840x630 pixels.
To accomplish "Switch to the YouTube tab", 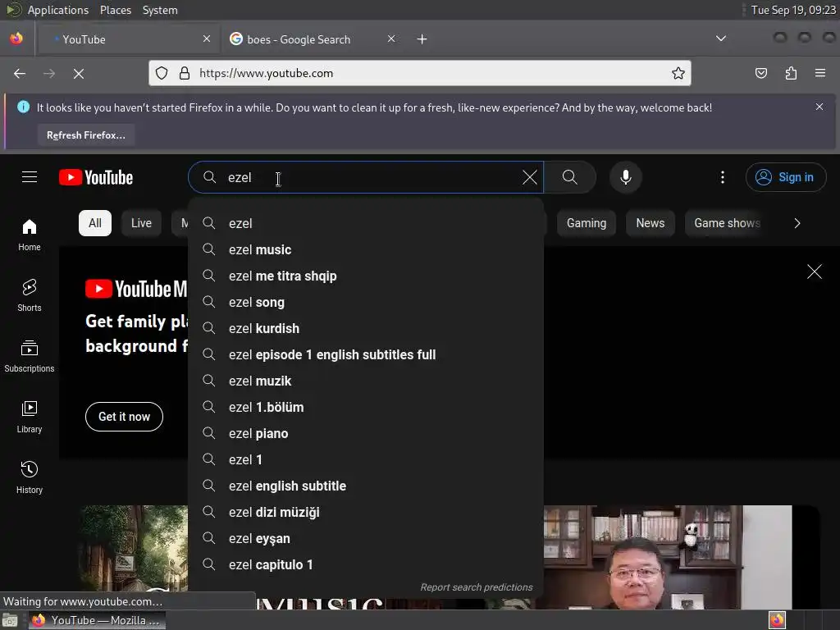I will 127,39.
